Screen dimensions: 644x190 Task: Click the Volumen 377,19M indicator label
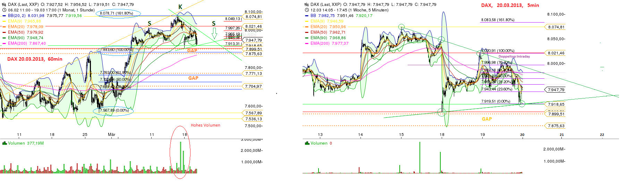tap(26, 143)
